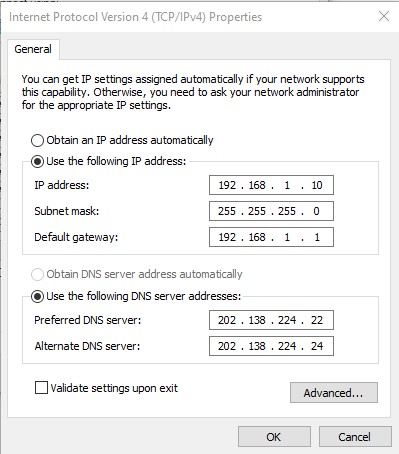Screen dimensions: 399x454
Task: Click the 22 octet in Preferred DNS server
Action: tap(317, 320)
